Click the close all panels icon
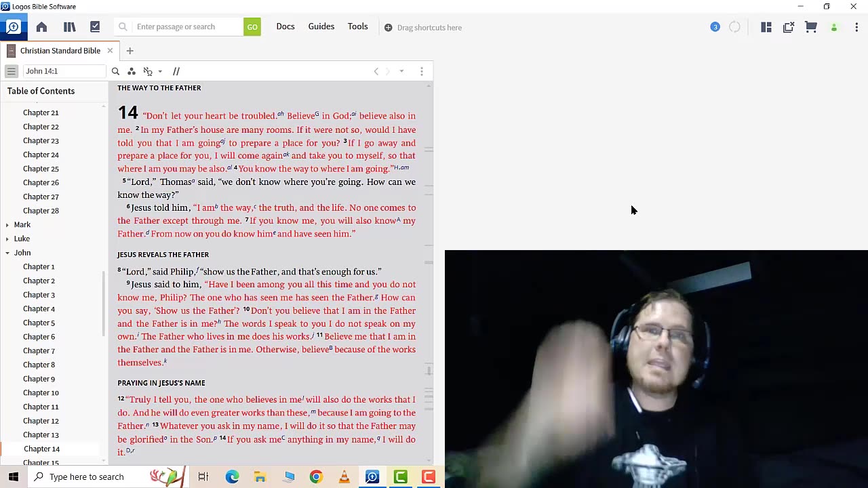 789,27
